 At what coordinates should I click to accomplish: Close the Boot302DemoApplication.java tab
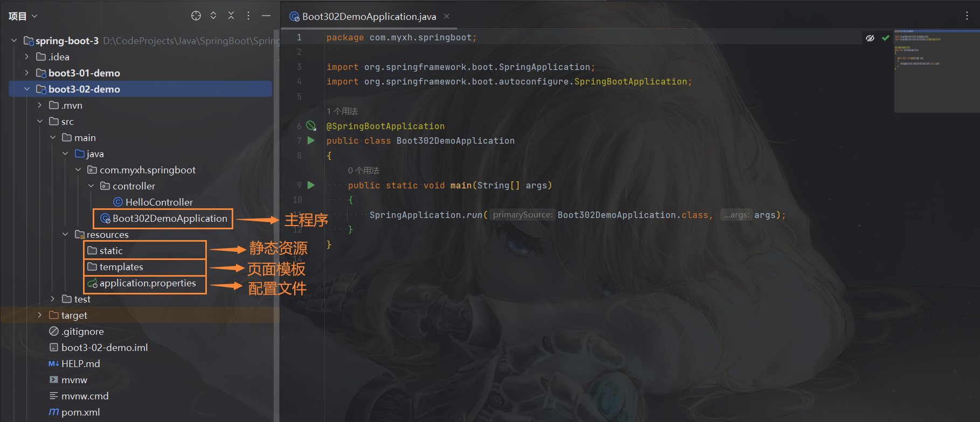point(447,16)
